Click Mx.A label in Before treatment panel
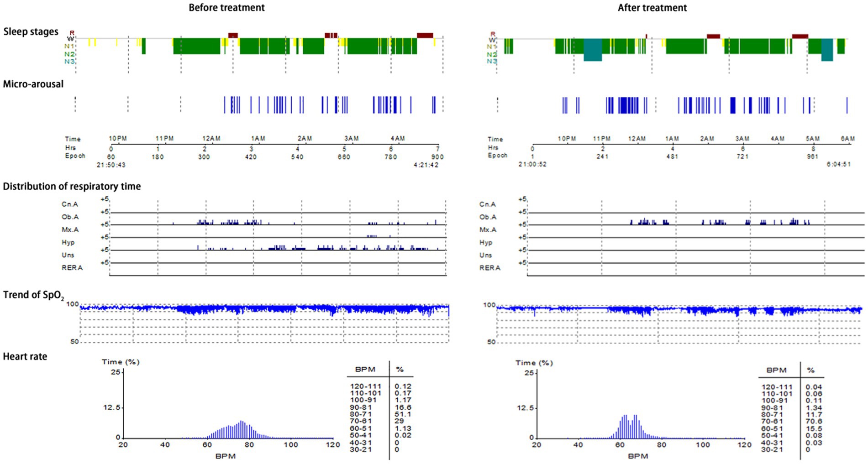Viewport: 868px width, 464px height. point(70,230)
